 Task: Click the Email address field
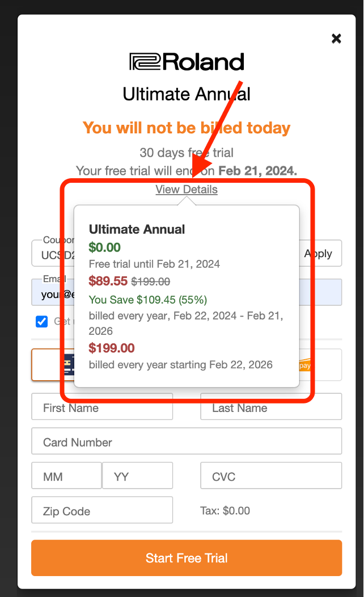point(48,291)
